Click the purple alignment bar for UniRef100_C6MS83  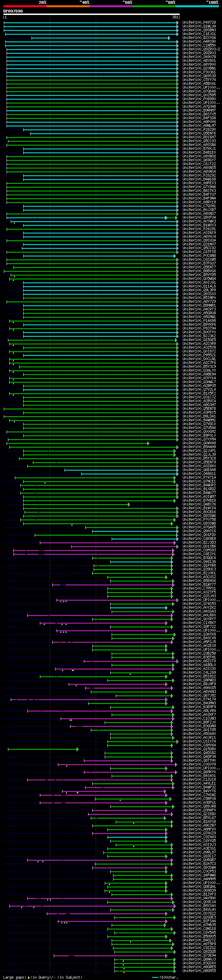94,550
